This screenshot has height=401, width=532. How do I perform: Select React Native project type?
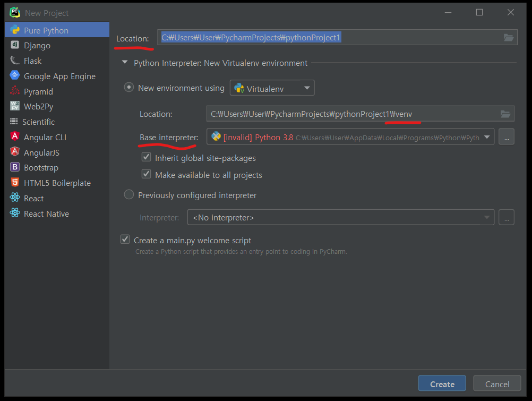click(57, 213)
